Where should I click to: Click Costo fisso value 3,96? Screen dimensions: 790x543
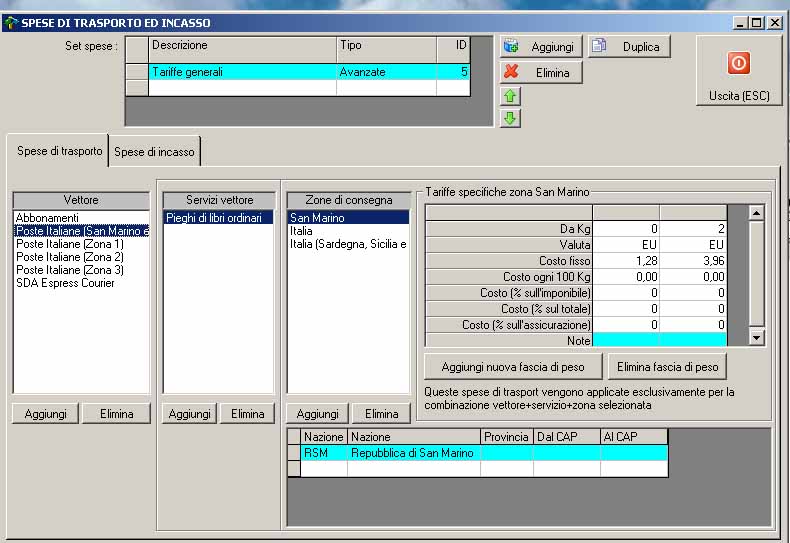[693, 261]
